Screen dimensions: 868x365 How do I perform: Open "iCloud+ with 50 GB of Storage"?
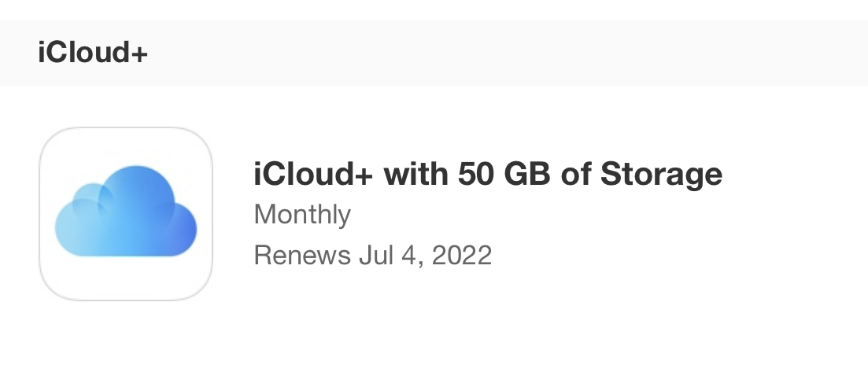click(487, 174)
